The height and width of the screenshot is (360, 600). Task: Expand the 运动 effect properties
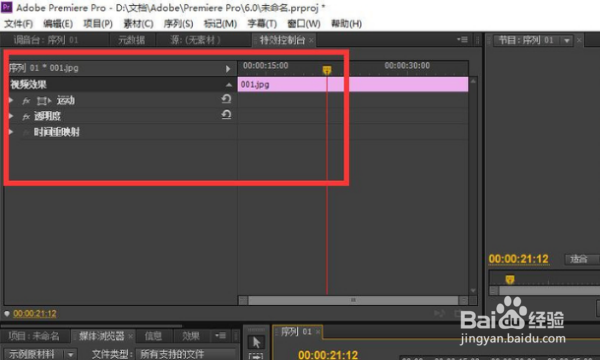tap(11, 101)
